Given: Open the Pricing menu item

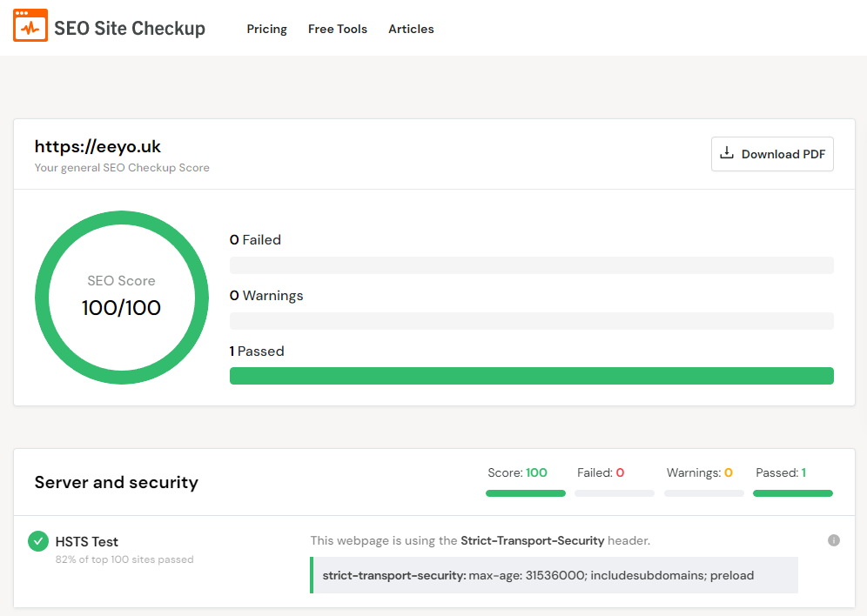Looking at the screenshot, I should click(266, 29).
